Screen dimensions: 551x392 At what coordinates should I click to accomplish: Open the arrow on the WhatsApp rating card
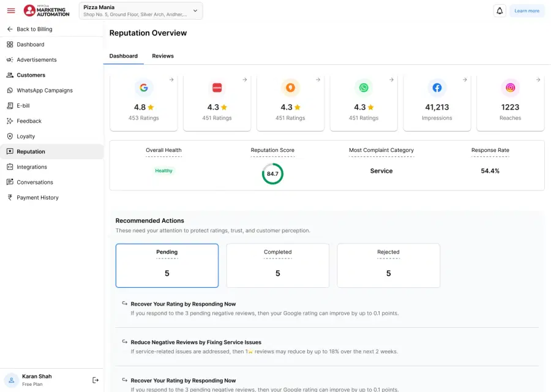click(391, 80)
